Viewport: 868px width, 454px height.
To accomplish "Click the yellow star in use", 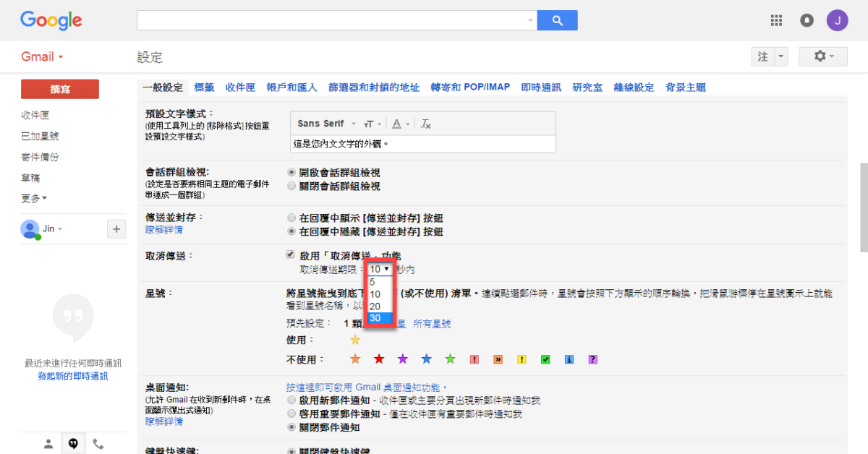I will tap(355, 340).
